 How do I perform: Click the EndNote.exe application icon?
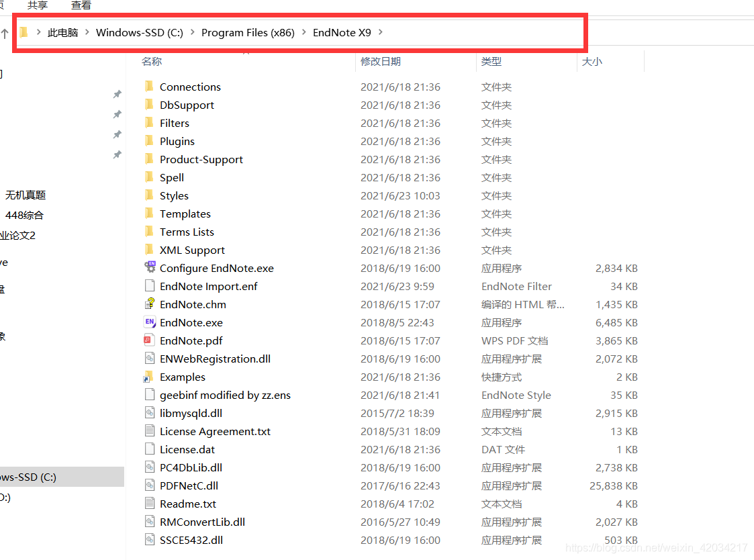click(x=150, y=322)
